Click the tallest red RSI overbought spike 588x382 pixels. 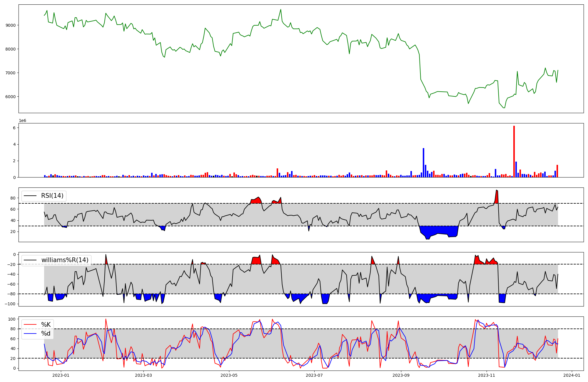[497, 197]
